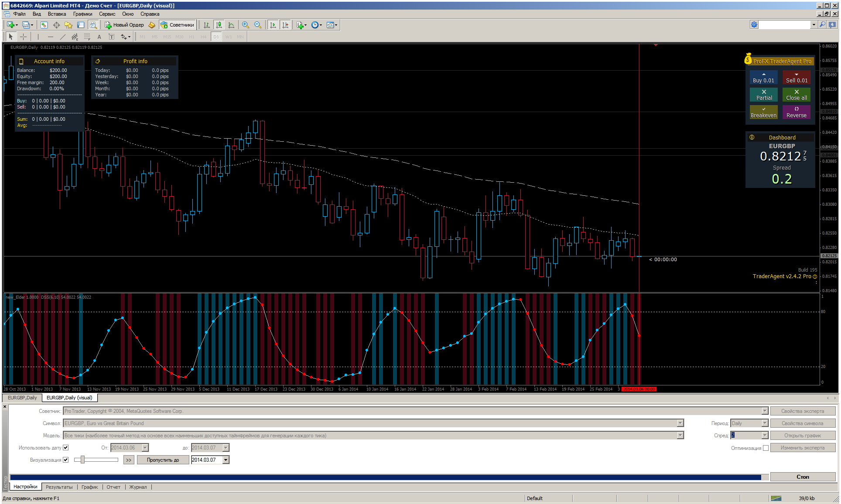841x504 pixels.
Task: Toggle the Strategy Tester icon
Action: pyautogui.click(x=93, y=25)
